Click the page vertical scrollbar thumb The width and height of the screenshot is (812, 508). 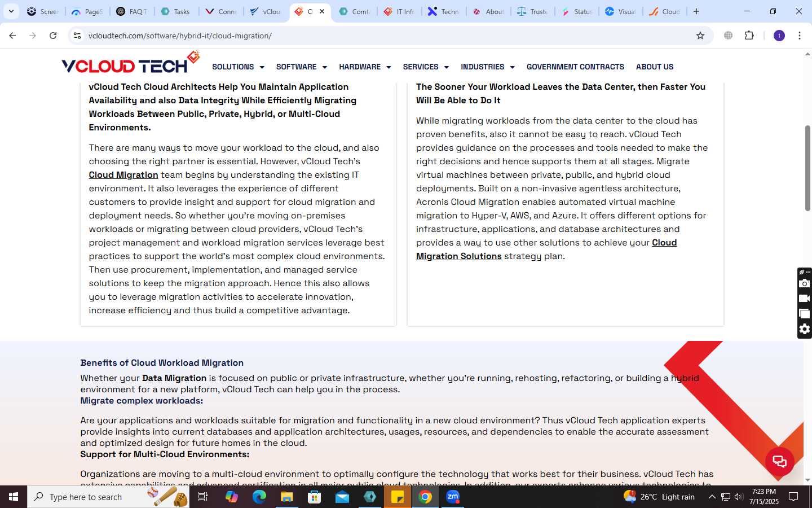(807, 168)
